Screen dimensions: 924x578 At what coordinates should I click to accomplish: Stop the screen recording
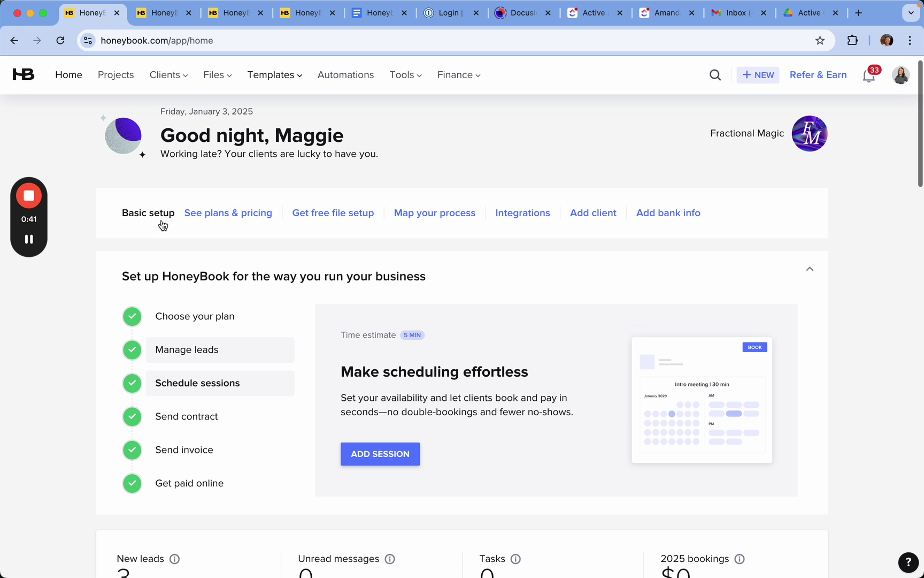coord(29,196)
